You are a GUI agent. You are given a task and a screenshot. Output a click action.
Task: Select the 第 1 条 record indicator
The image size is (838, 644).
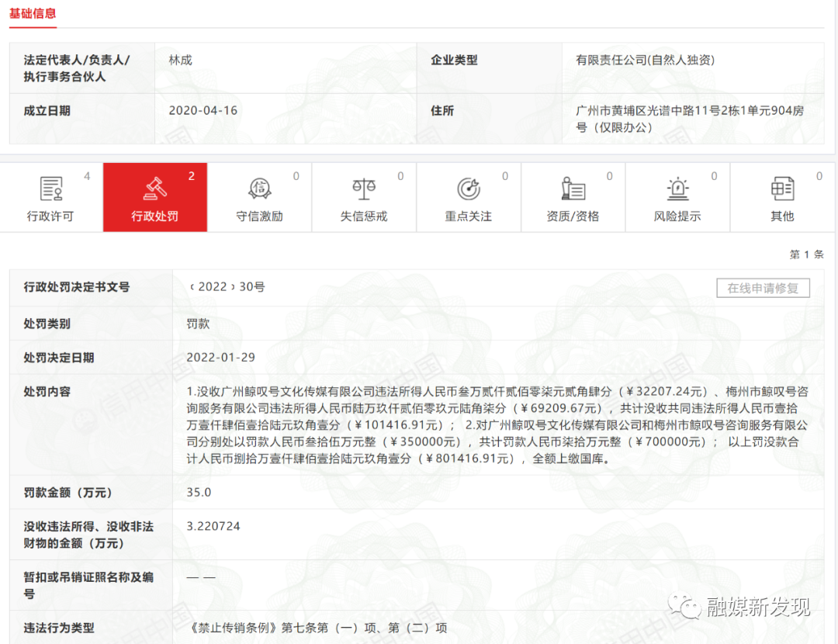point(809,254)
